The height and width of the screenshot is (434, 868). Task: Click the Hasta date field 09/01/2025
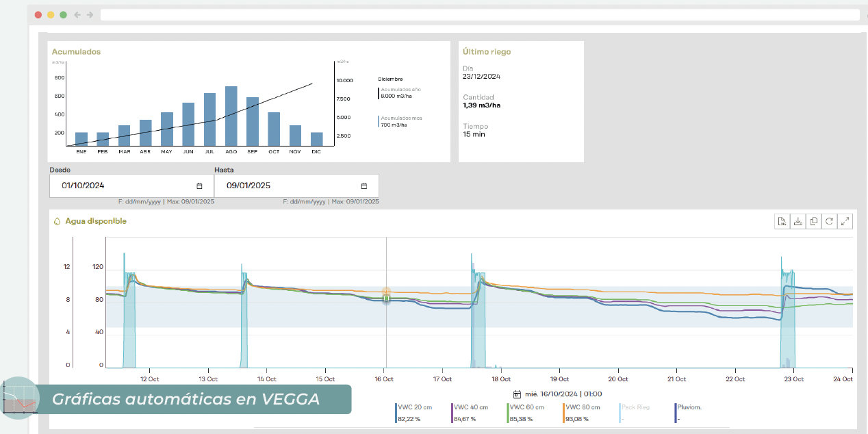click(288, 186)
